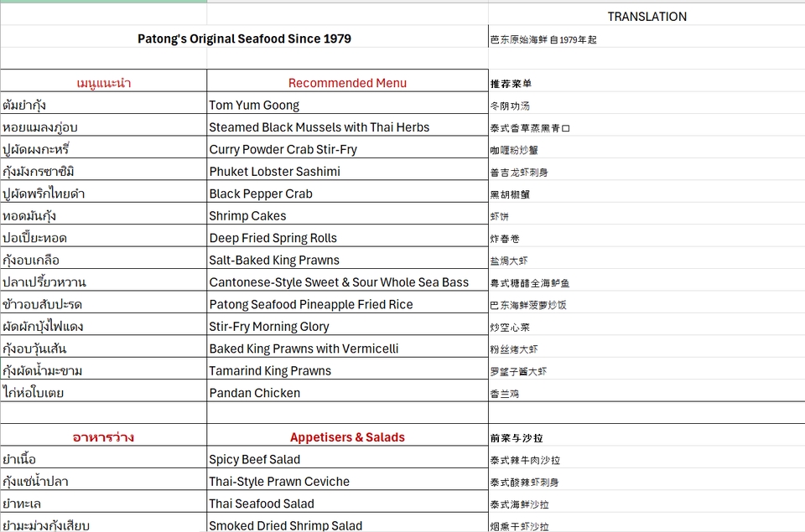Click the 'Thai-Style Prawn Ceviche' cell
The height and width of the screenshot is (532, 805).
pyautogui.click(x=279, y=482)
